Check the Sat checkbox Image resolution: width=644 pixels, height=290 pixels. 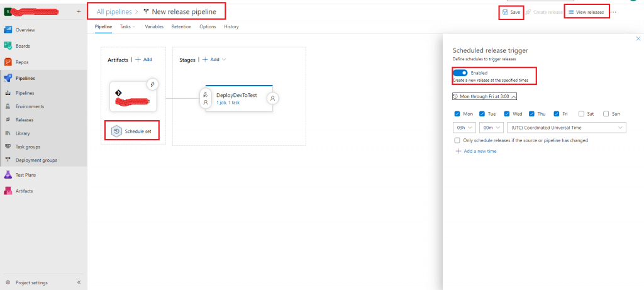[x=581, y=114]
